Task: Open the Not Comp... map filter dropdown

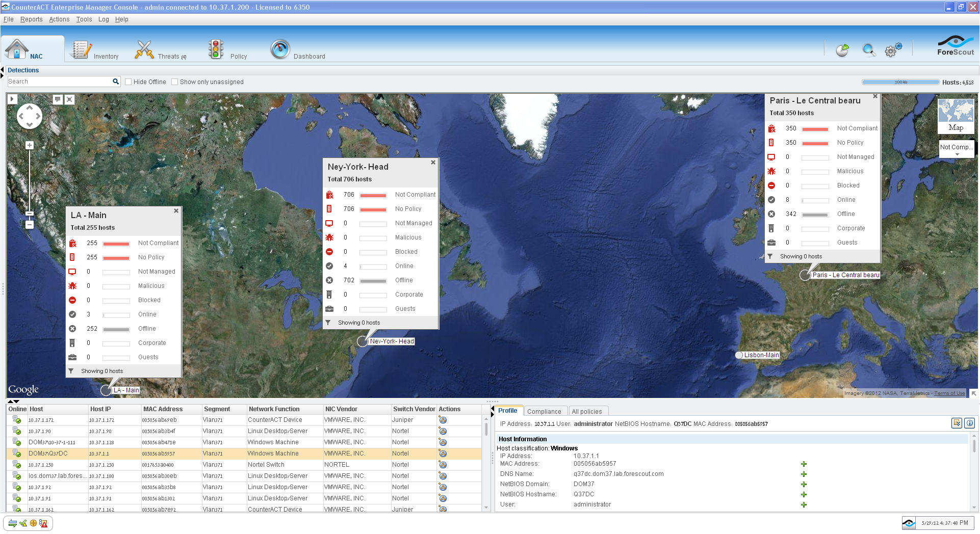Action: coord(957,149)
